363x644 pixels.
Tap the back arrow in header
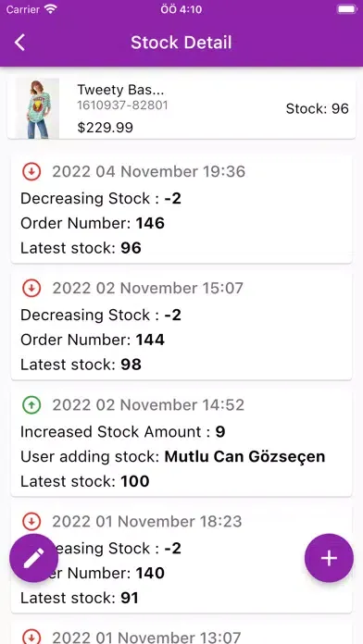tap(19, 43)
